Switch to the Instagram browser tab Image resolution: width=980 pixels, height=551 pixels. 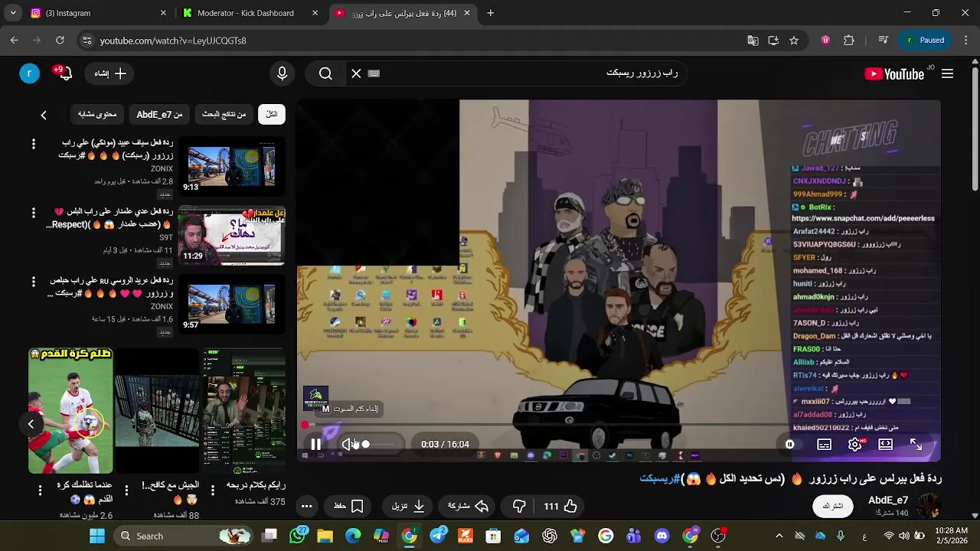100,13
